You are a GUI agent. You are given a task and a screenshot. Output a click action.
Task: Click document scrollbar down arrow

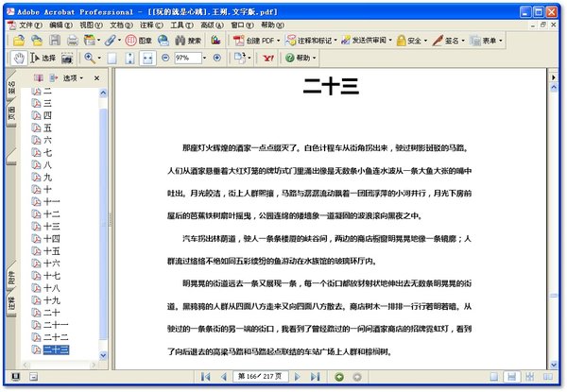point(554,365)
